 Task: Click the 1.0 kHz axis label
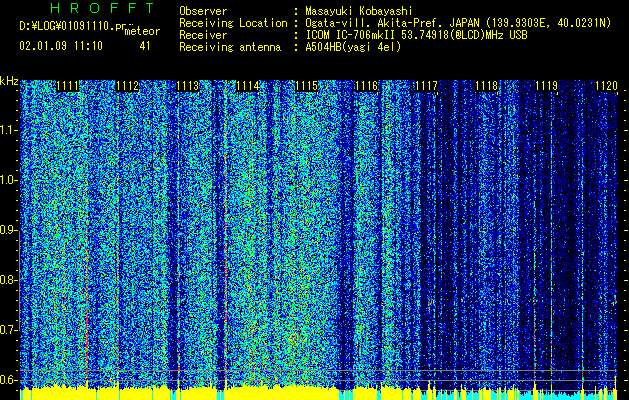(8, 180)
